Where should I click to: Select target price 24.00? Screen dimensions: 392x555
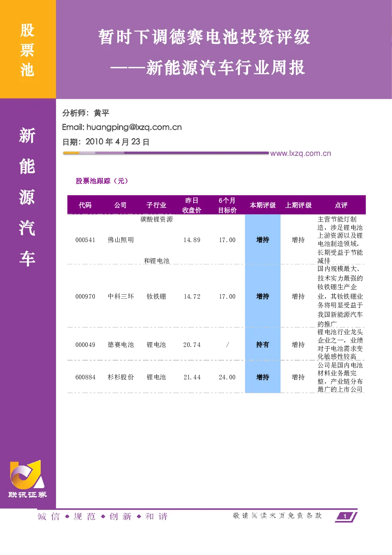coord(227,377)
